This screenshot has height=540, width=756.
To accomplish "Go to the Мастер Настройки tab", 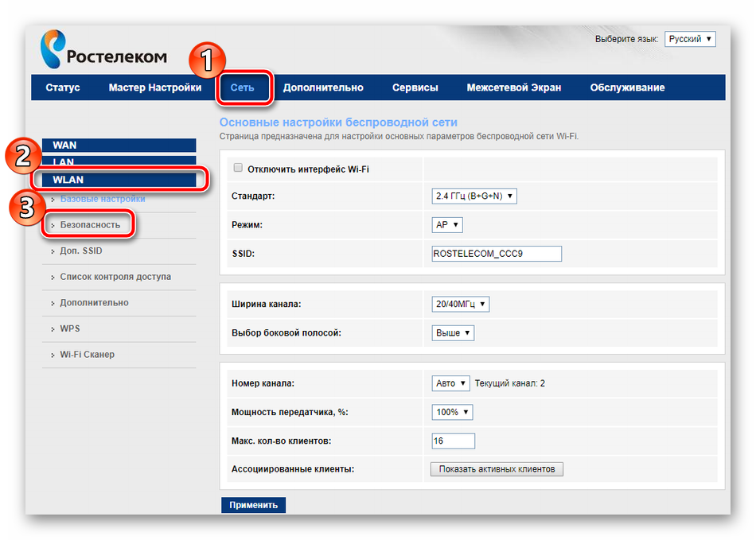I will coord(155,87).
